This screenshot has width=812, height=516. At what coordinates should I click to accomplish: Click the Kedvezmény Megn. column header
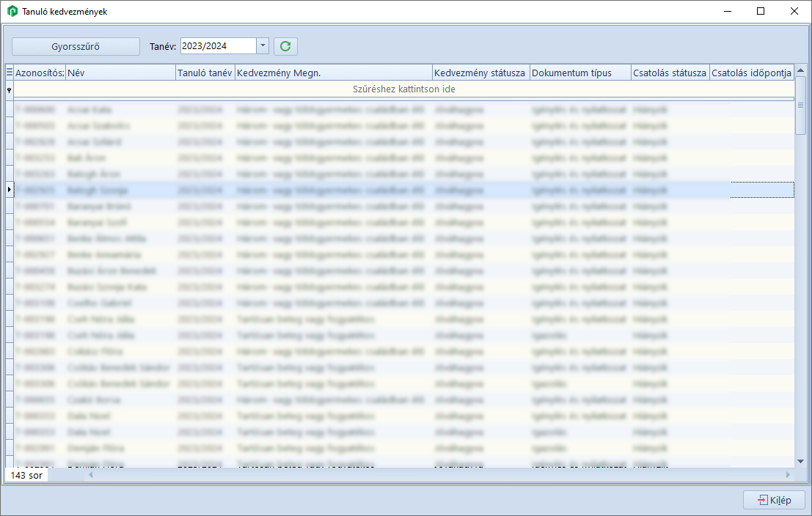point(333,73)
